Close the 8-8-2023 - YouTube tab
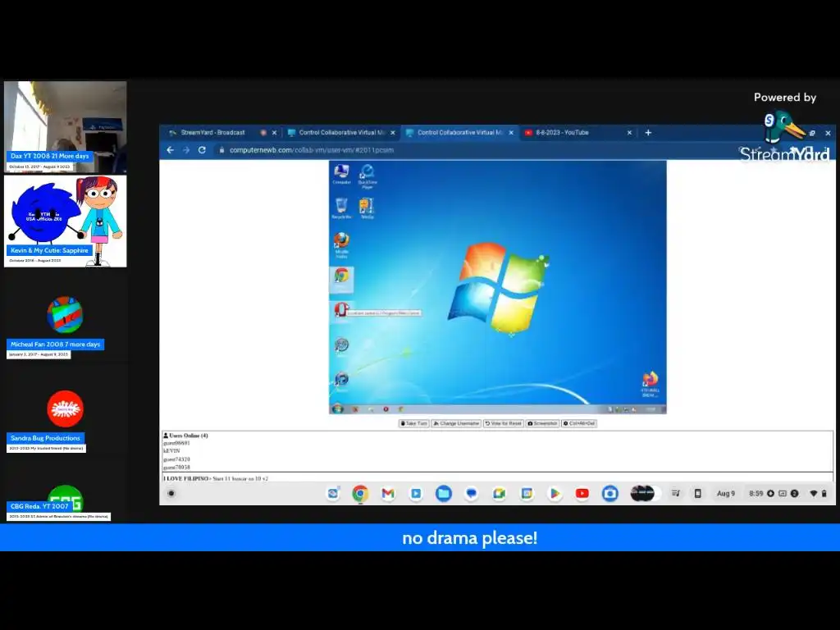 pos(629,133)
